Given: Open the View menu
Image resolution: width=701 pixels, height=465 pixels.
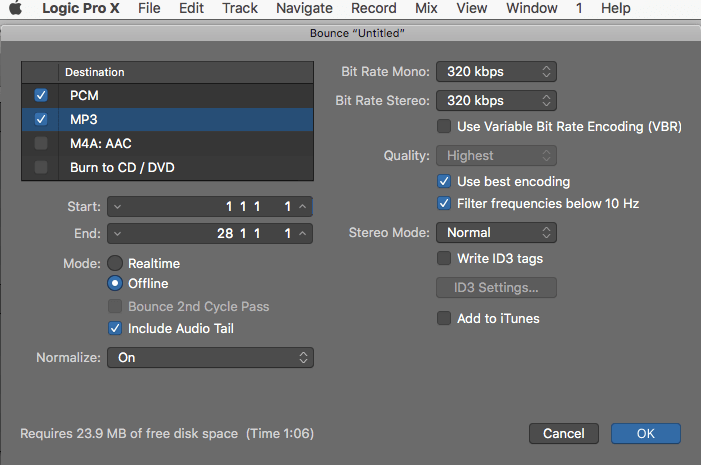Looking at the screenshot, I should click(472, 8).
